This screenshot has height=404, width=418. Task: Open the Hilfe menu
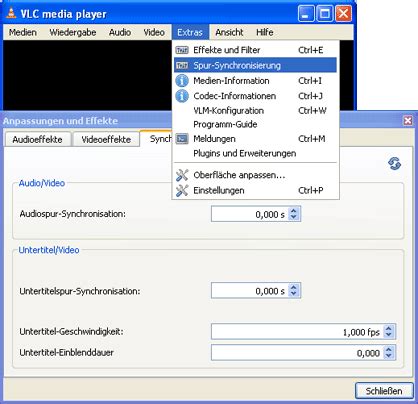(265, 32)
